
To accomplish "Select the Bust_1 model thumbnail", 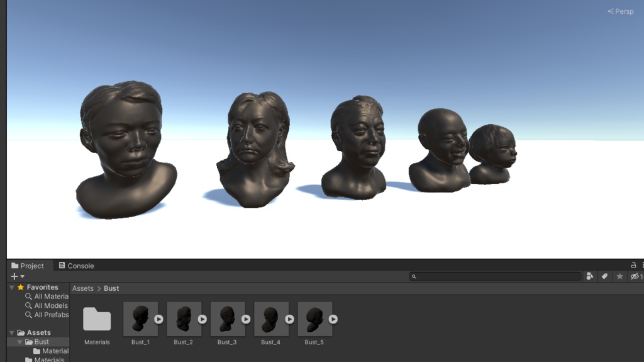I will click(140, 319).
